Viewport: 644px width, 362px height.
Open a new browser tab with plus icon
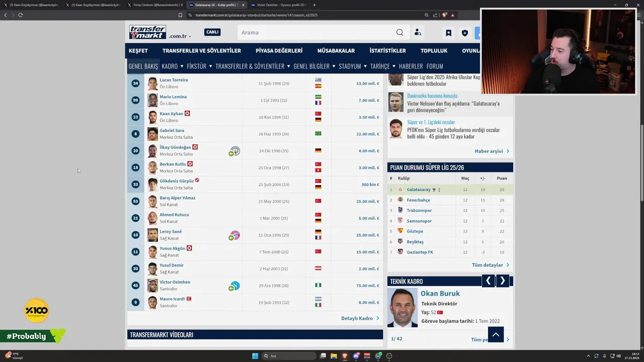(x=314, y=5)
